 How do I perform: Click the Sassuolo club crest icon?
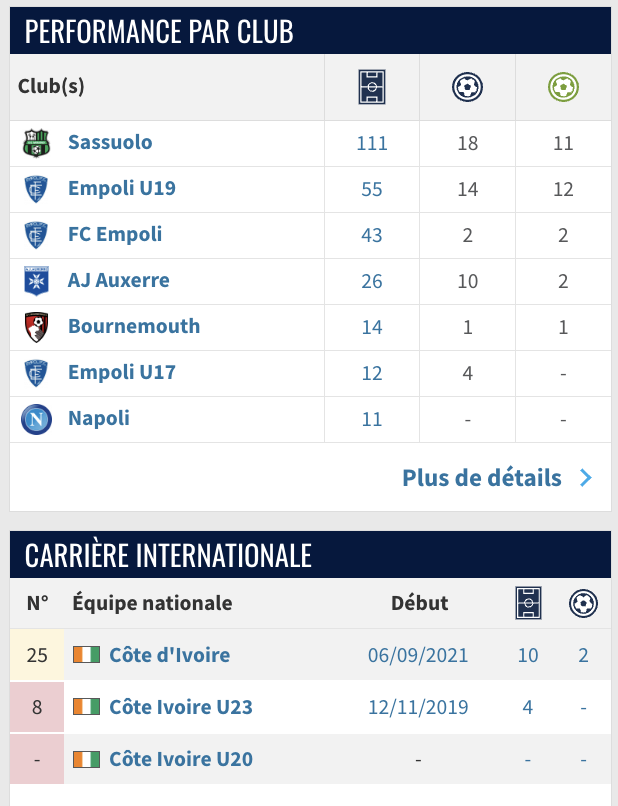(36, 143)
